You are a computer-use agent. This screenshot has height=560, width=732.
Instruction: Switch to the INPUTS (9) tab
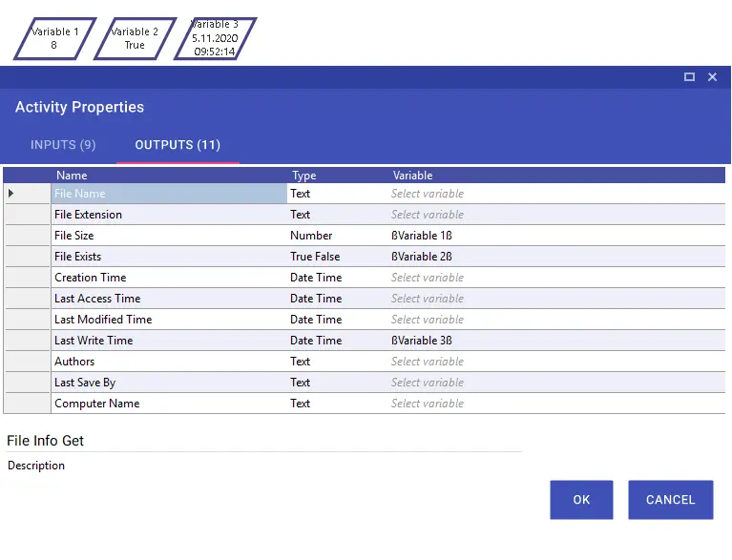63,145
